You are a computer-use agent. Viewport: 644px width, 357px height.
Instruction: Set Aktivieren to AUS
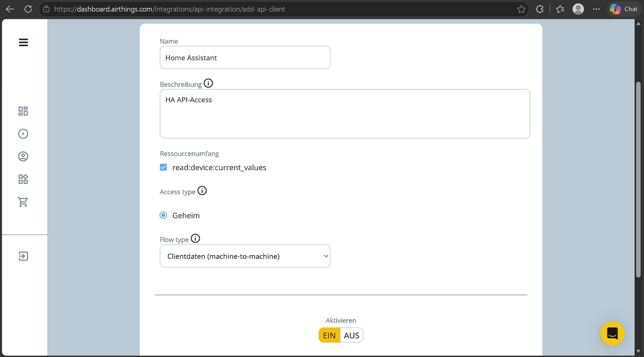click(351, 335)
